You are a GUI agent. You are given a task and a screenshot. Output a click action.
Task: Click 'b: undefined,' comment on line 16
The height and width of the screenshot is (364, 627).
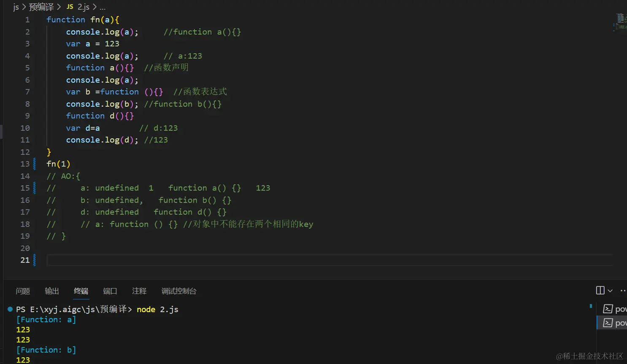[112, 200]
